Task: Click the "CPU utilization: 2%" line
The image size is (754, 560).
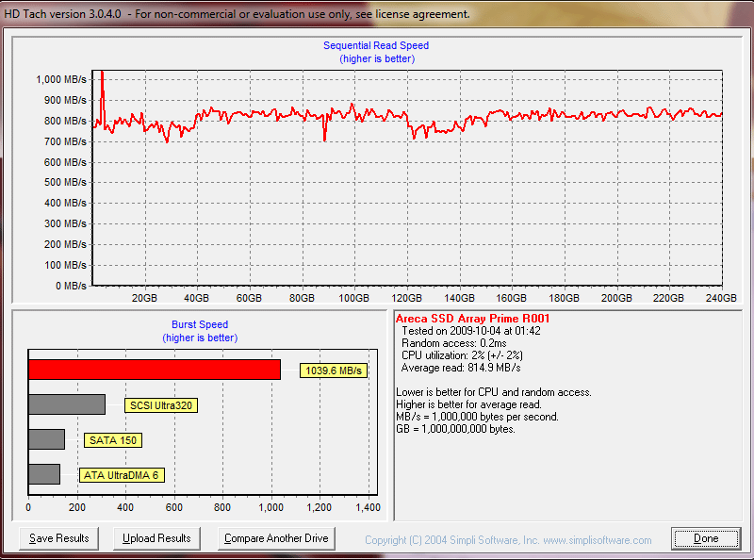Action: [462, 355]
